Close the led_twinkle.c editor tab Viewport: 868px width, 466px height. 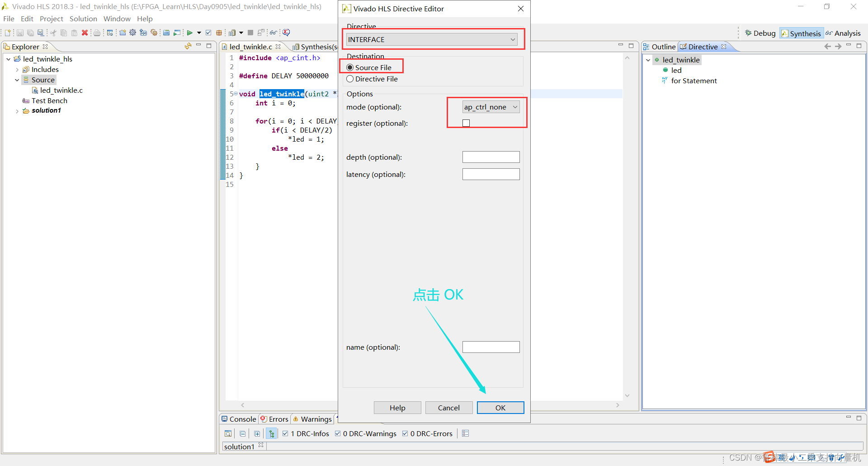click(278, 47)
